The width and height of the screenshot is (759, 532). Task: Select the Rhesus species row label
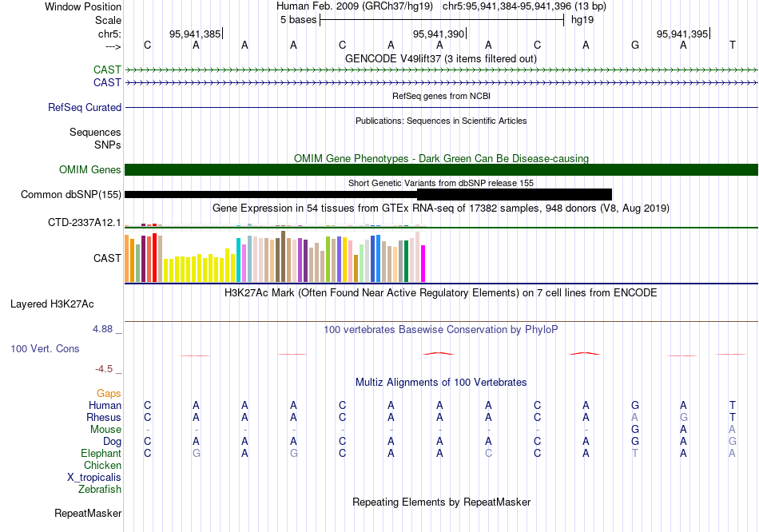[x=104, y=418]
